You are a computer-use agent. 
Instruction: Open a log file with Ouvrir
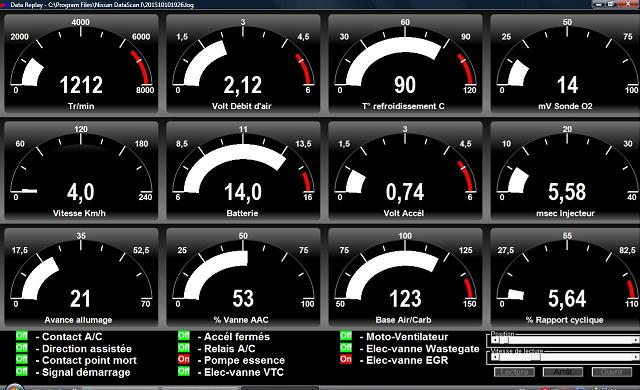(612, 372)
